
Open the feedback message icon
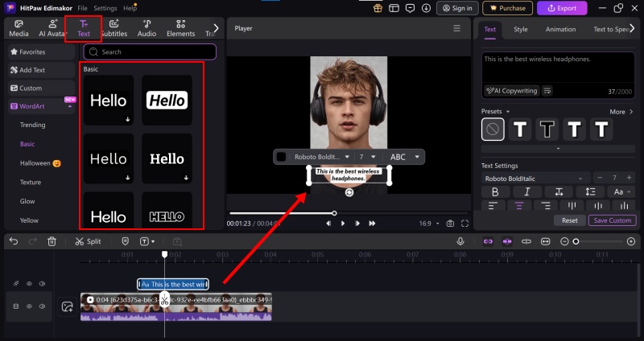410,8
